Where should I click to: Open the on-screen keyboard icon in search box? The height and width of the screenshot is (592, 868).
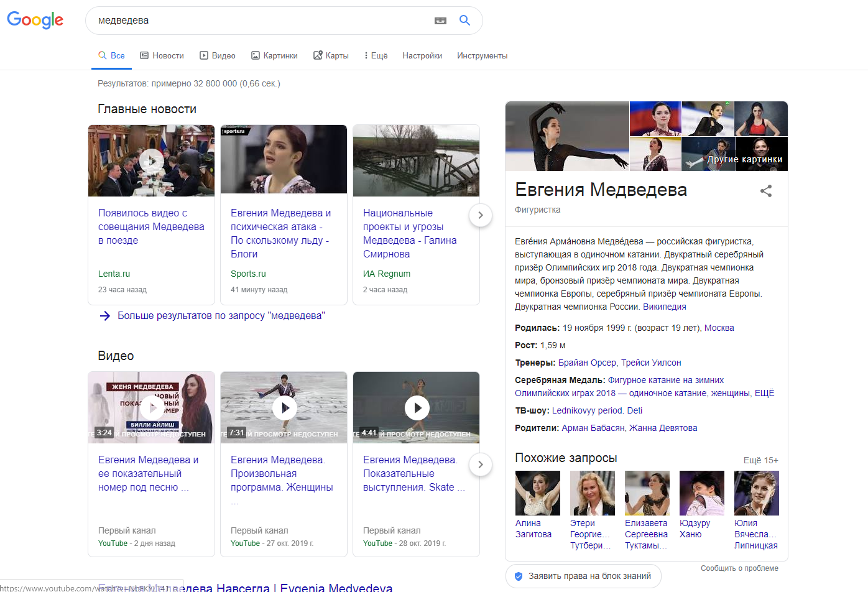(x=440, y=21)
